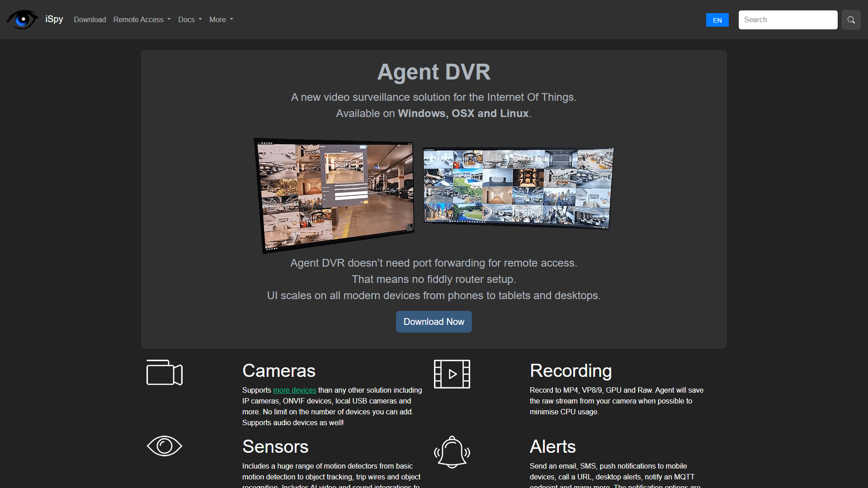Expand the More menu

click(x=221, y=19)
